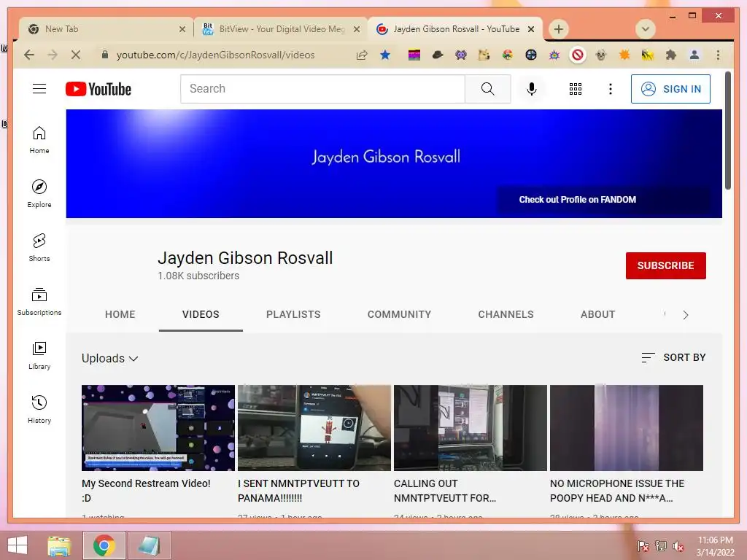Click the network tray icon
Screen dimensions: 747x560
661,546
